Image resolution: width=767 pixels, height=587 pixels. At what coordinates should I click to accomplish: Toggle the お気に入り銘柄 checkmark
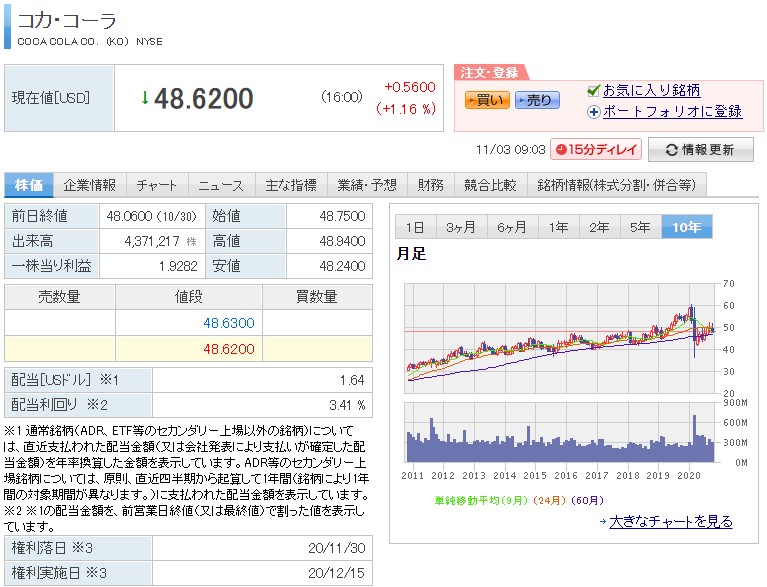click(593, 90)
